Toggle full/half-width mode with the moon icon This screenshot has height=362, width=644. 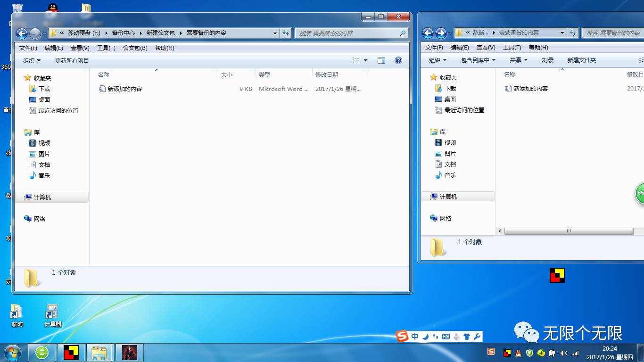[x=425, y=337]
